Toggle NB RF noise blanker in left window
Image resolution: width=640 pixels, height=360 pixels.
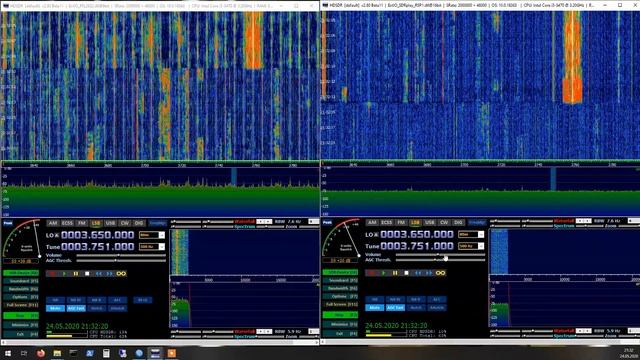point(76,300)
